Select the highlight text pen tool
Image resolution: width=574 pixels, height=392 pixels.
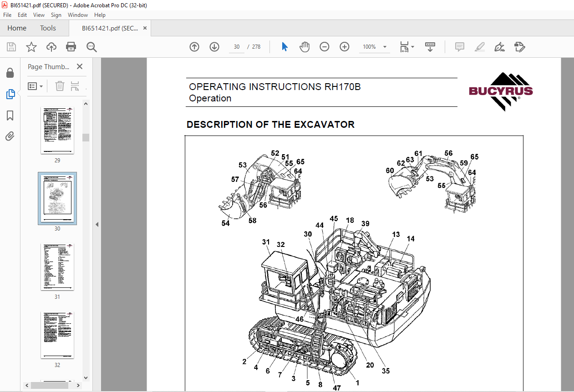(x=479, y=47)
